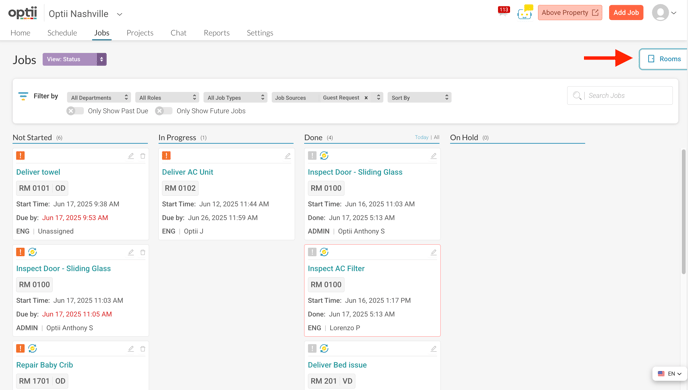Go to the Reports tab
Viewport: 688px width, 390px height.
tap(216, 33)
